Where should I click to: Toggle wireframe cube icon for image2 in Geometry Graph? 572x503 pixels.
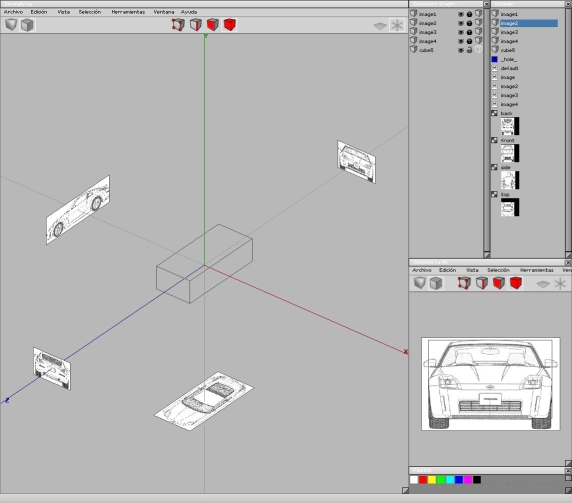[x=478, y=23]
